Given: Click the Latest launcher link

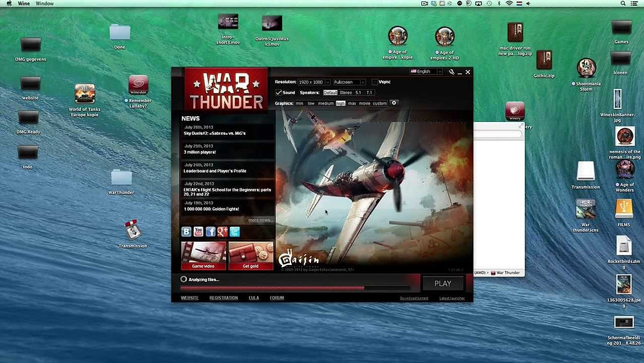Looking at the screenshot, I should point(452,299).
